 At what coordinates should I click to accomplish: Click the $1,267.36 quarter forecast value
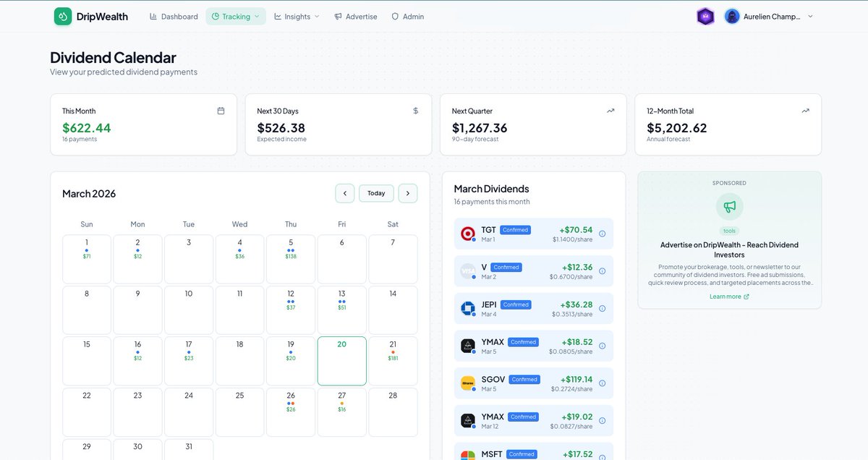[480, 128]
